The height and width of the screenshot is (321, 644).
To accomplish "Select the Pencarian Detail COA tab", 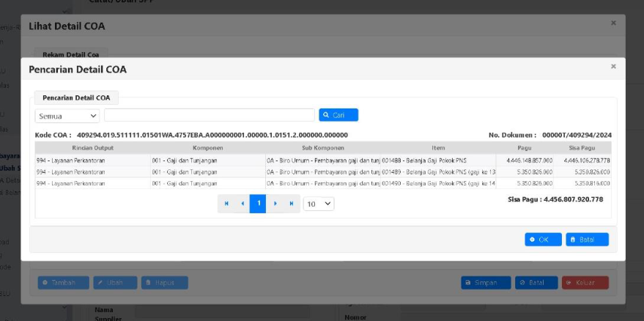I will pos(76,97).
